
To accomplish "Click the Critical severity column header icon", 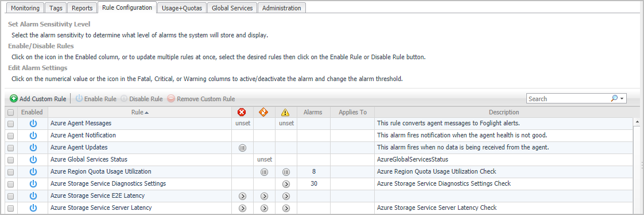I will click(264, 112).
